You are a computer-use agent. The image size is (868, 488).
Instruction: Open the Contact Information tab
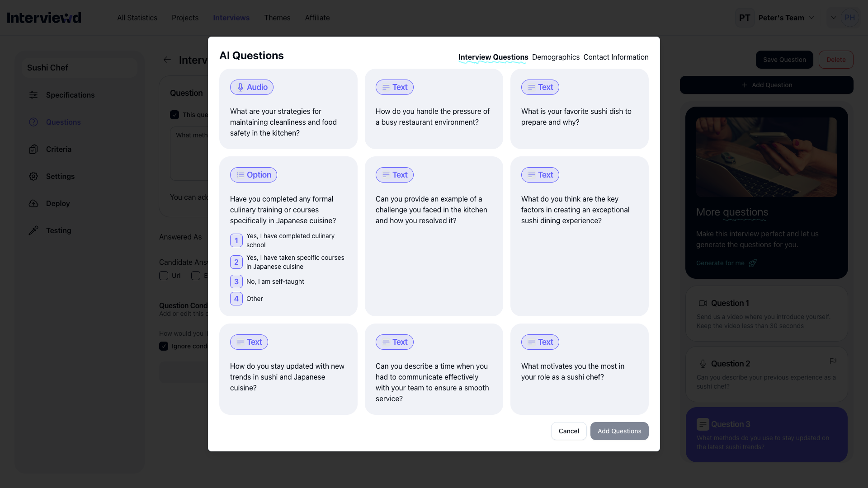point(616,57)
